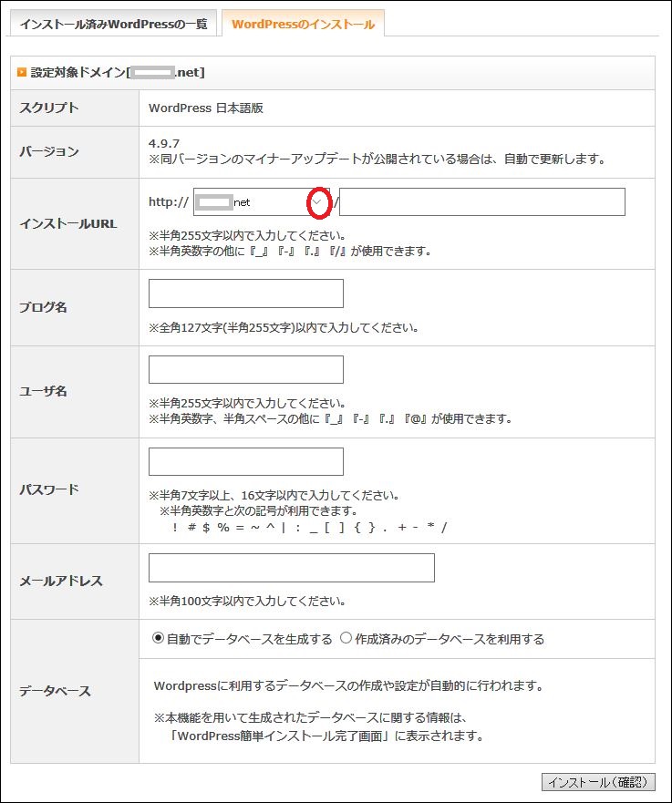
Task: Click the orange arrow icon beside 設定対象ドメイン
Action: pyautogui.click(x=22, y=72)
